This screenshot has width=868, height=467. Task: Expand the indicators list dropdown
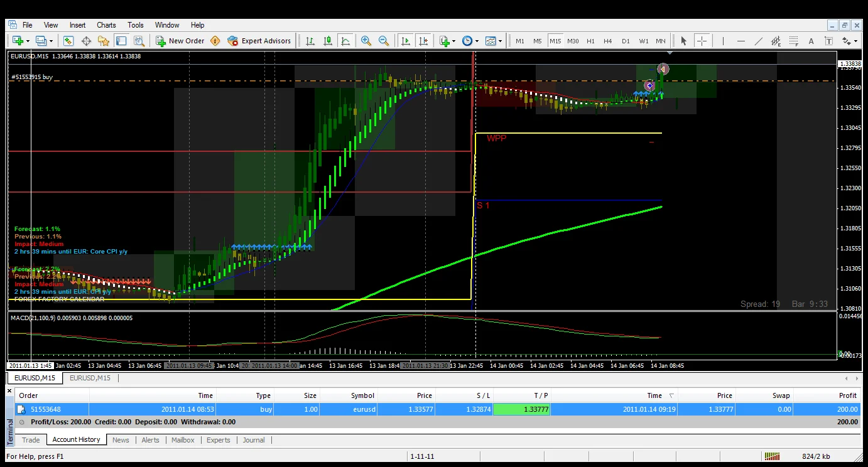point(453,41)
